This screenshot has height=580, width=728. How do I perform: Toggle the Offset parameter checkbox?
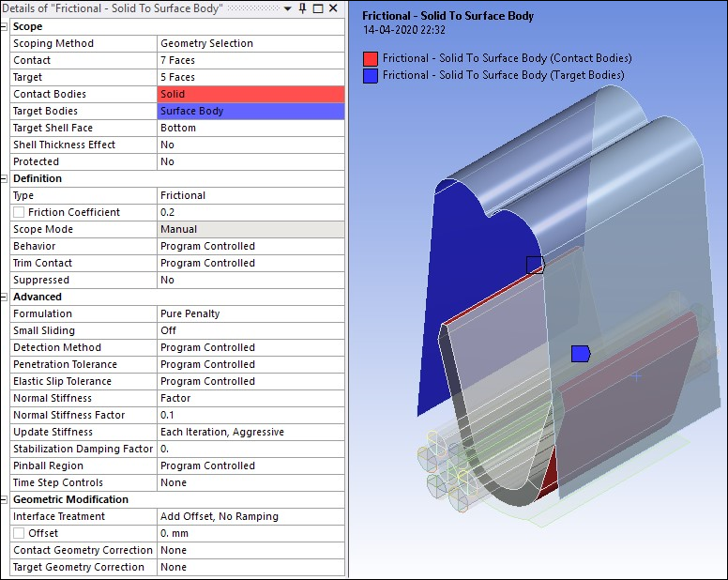(20, 533)
